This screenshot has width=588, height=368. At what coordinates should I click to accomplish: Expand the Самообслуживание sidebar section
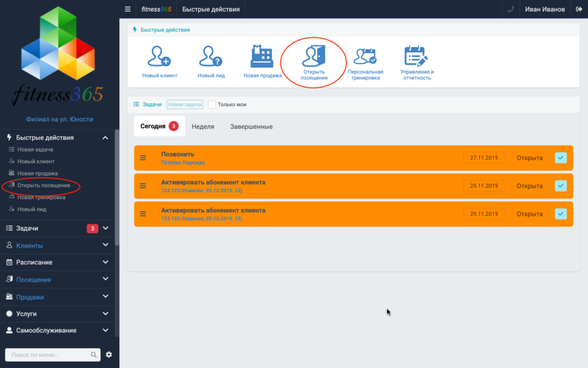(106, 331)
